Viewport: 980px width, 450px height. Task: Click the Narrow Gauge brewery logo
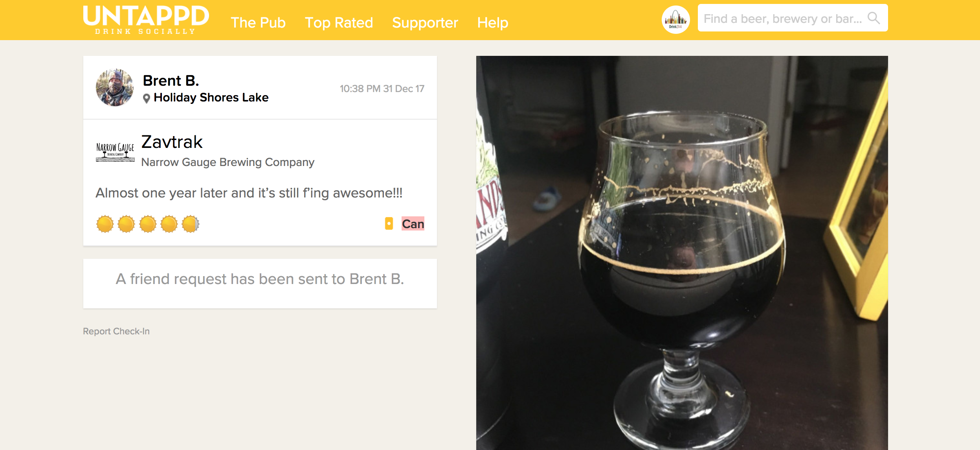click(115, 152)
